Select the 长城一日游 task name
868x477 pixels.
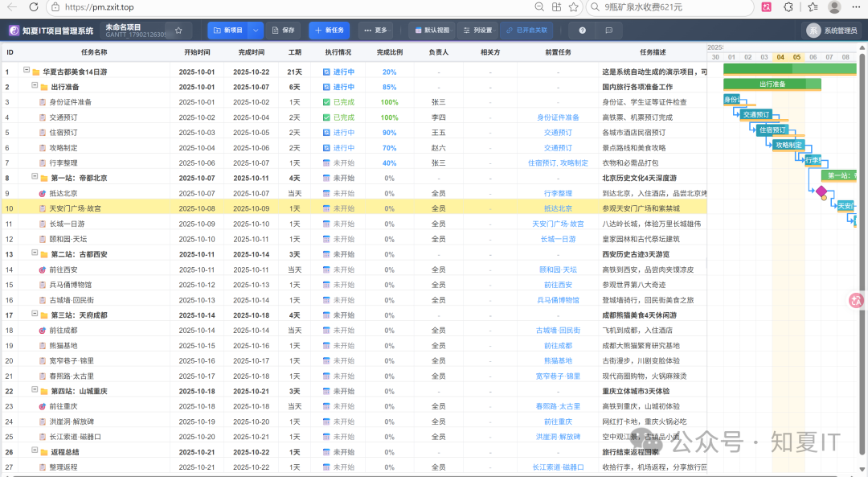[x=67, y=224]
